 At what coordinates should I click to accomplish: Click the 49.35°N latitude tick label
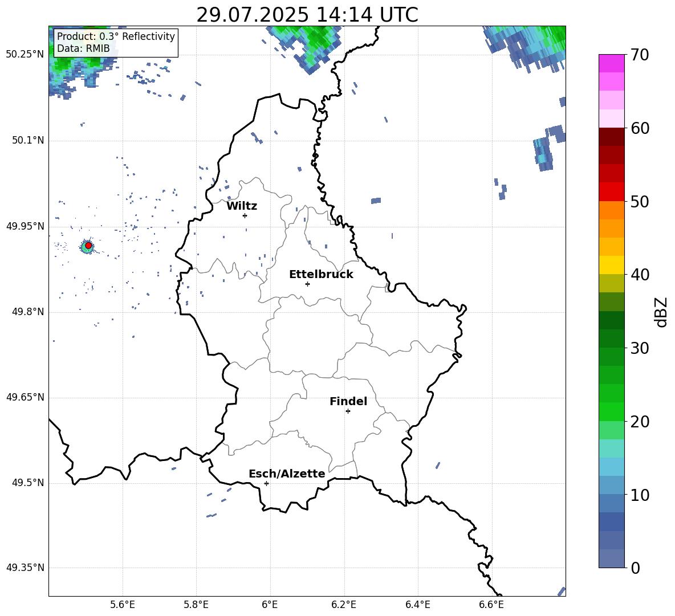pyautogui.click(x=25, y=568)
